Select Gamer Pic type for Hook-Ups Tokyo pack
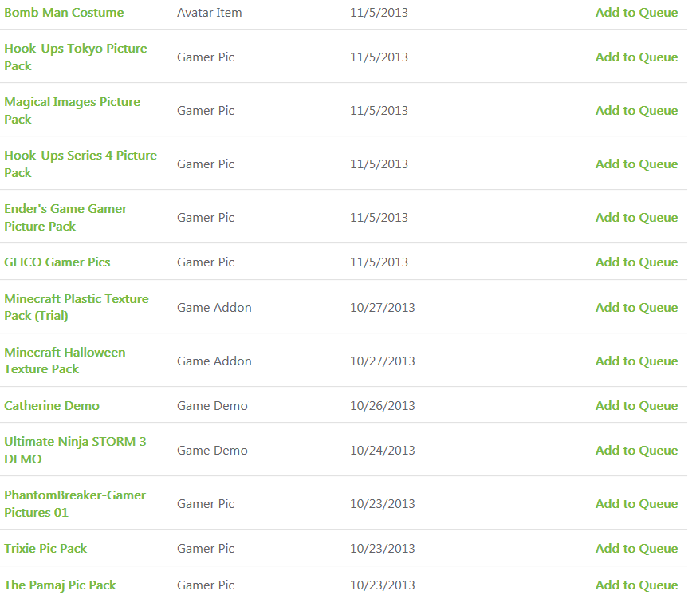The image size is (700, 599). click(206, 57)
